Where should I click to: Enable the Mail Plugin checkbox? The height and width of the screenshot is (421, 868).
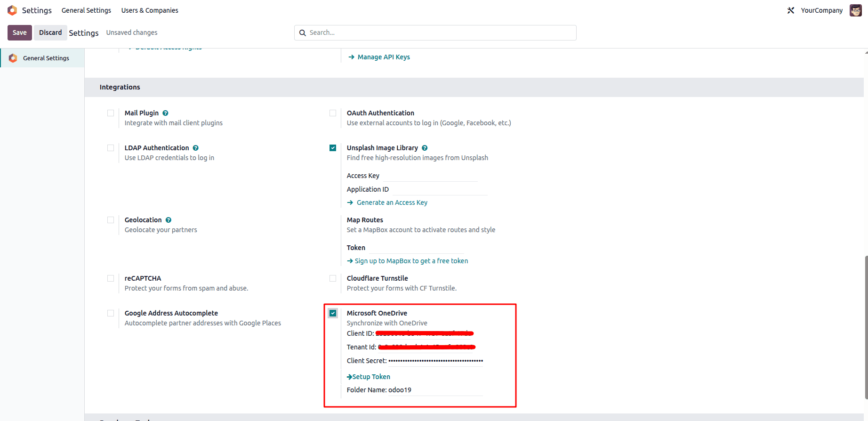[x=111, y=113]
